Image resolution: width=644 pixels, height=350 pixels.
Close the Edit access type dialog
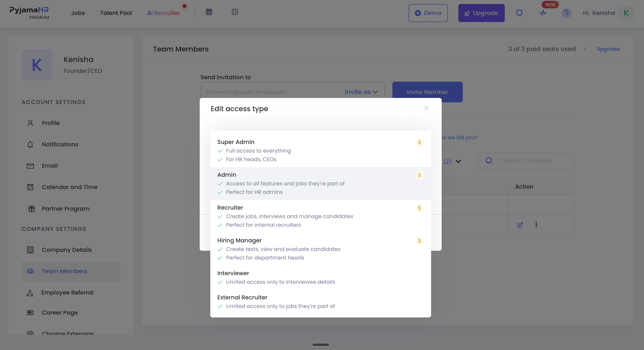click(x=426, y=108)
